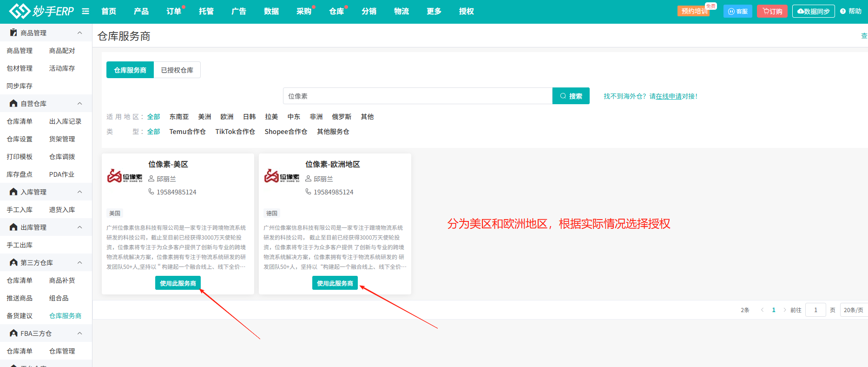
Task: Select 全部 in 适用地区 filter
Action: [153, 117]
